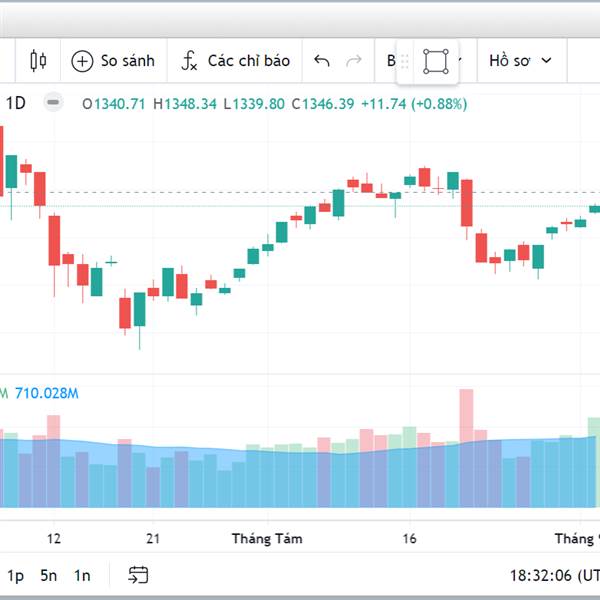Click the date label 21 on time axis
Screen dimensions: 600x600
coord(153,539)
